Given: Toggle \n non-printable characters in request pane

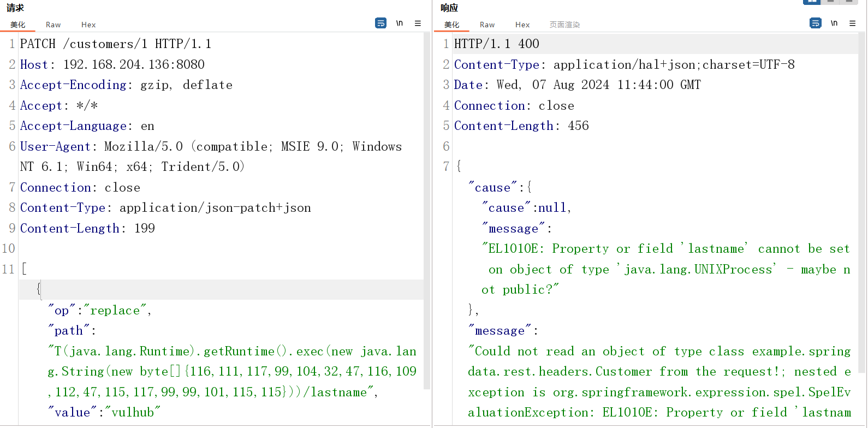Looking at the screenshot, I should click(400, 23).
